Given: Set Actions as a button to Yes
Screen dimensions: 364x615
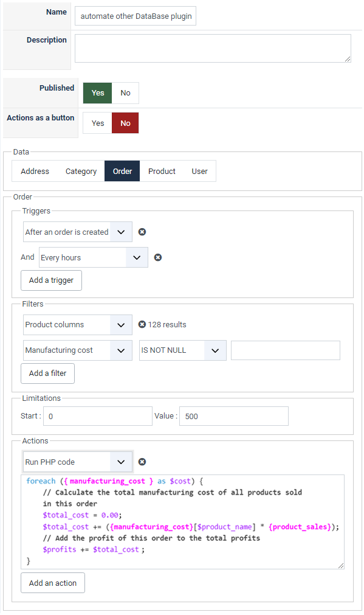Looking at the screenshot, I should (x=98, y=123).
